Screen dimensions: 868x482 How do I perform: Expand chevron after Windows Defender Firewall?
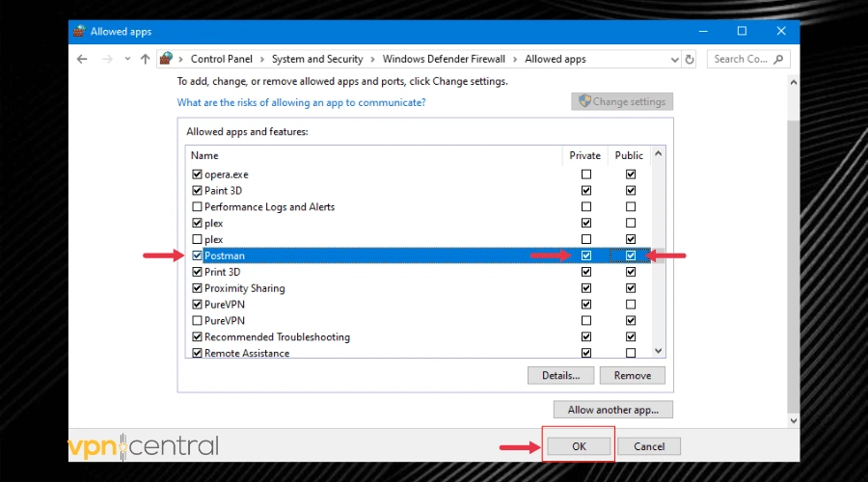[515, 59]
